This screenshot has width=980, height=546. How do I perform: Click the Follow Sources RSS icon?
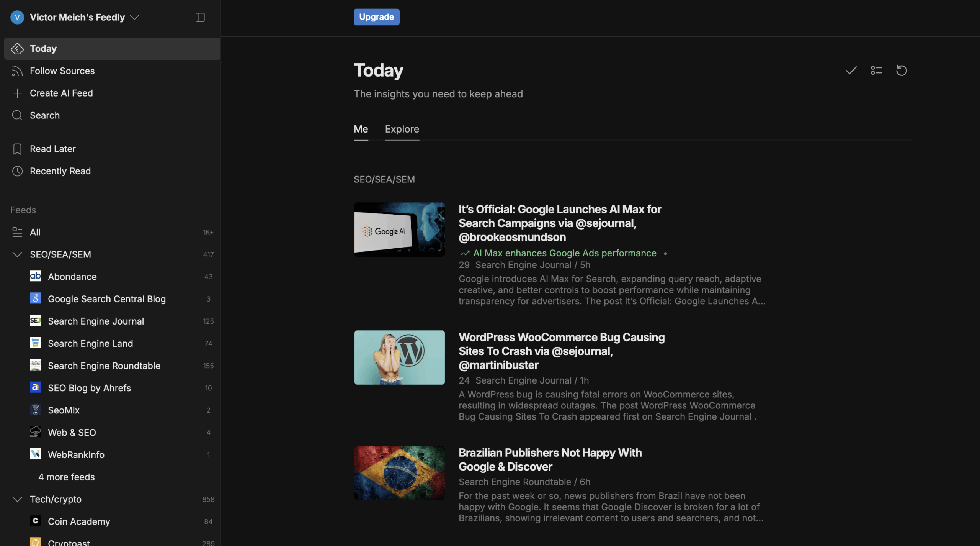[17, 71]
